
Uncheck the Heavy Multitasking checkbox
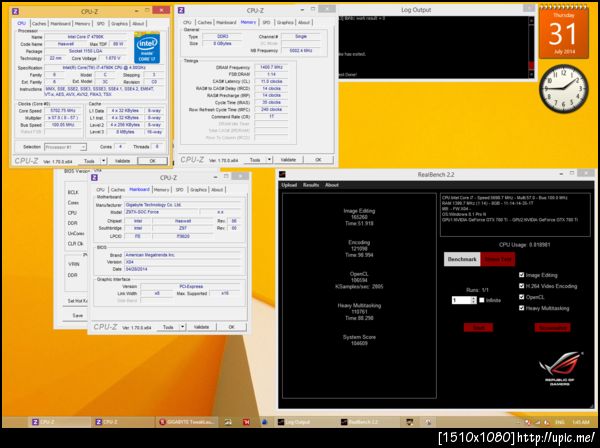pos(521,308)
